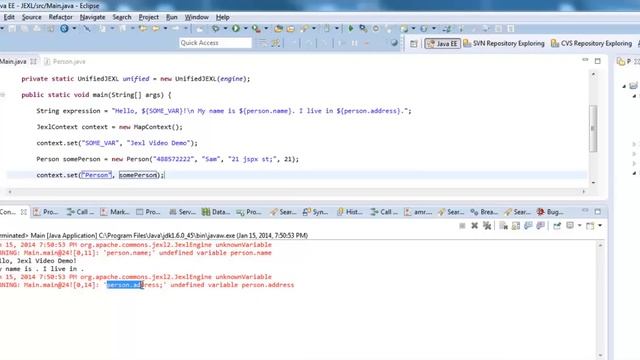Select the Brea... tab
The width and height of the screenshot is (640, 360).
pyautogui.click(x=484, y=212)
